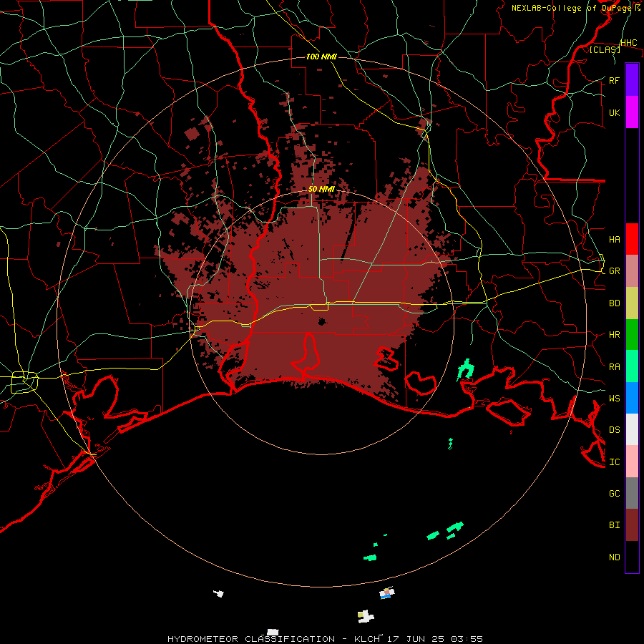Click the 100 NMI range ring label
This screenshot has width=644, height=644.
click(x=321, y=57)
